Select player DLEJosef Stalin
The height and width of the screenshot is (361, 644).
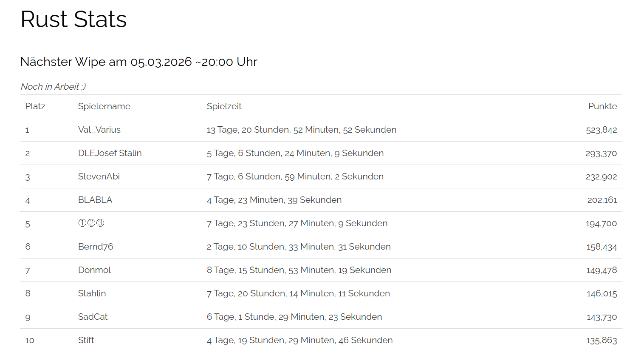click(110, 153)
